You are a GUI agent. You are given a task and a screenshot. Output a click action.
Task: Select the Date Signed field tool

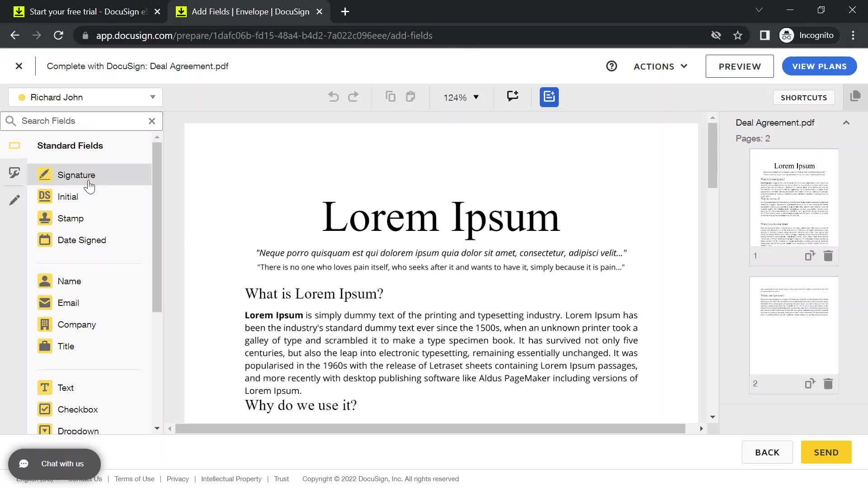(82, 239)
